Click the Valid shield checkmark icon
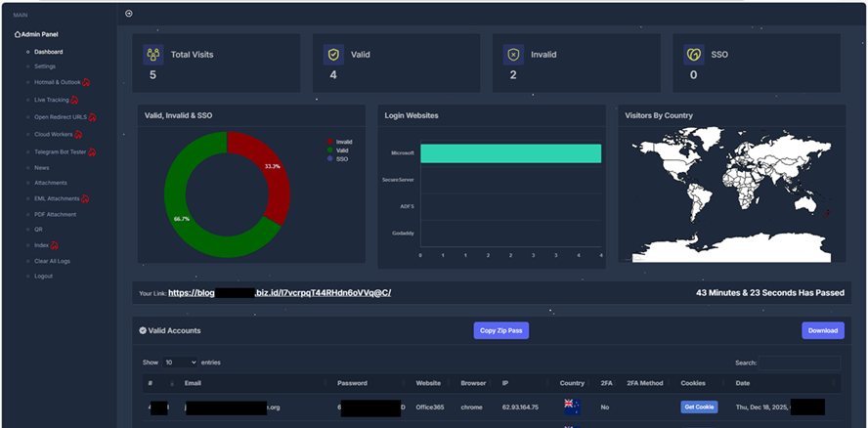The height and width of the screenshot is (428, 868). point(333,55)
